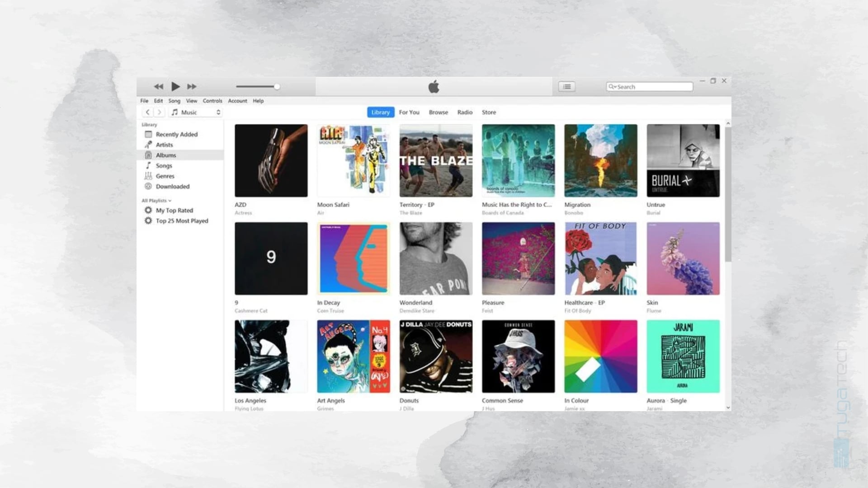The height and width of the screenshot is (488, 868).
Task: Open the Aurora Single album cover
Action: 683,357
